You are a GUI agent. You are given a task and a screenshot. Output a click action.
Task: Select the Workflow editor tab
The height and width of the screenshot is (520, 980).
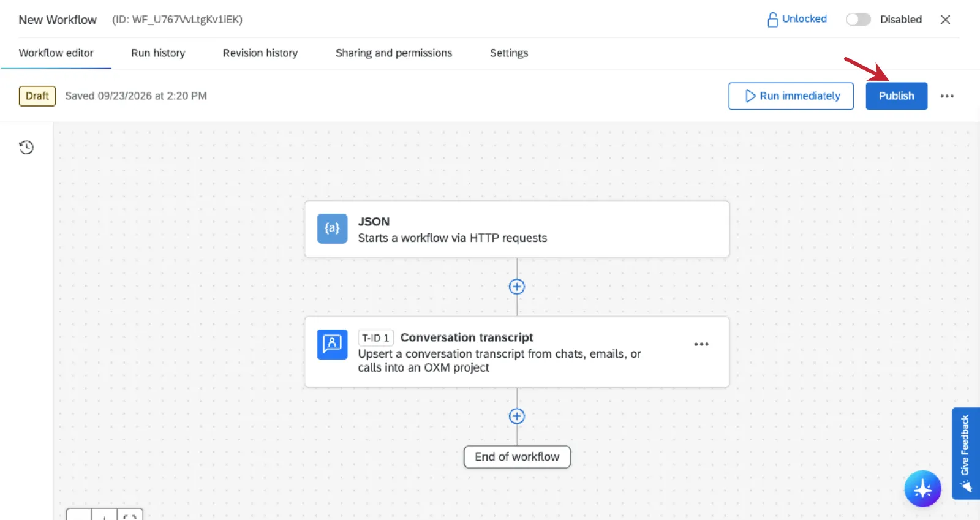[x=56, y=53]
